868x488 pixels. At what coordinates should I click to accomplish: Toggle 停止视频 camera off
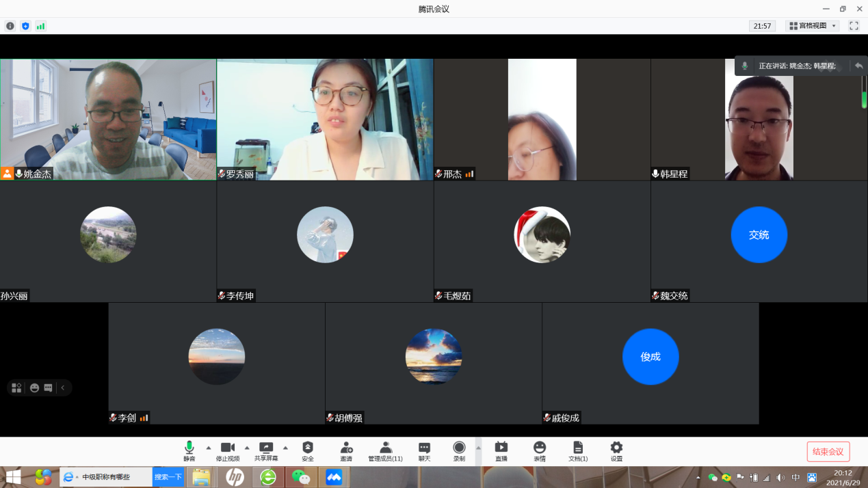point(227,451)
